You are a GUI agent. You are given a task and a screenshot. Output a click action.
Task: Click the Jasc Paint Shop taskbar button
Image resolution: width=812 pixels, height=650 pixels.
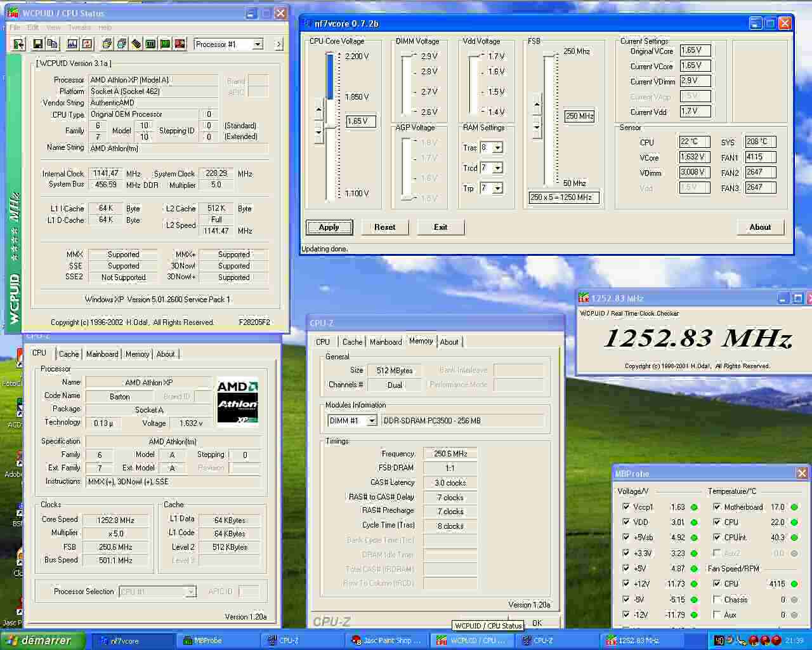pyautogui.click(x=387, y=640)
